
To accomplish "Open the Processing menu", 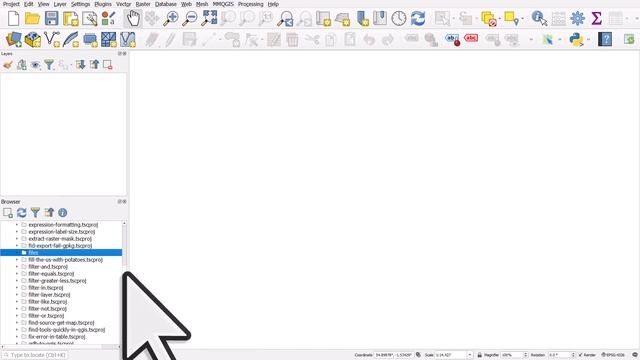I will pyautogui.click(x=250, y=4).
